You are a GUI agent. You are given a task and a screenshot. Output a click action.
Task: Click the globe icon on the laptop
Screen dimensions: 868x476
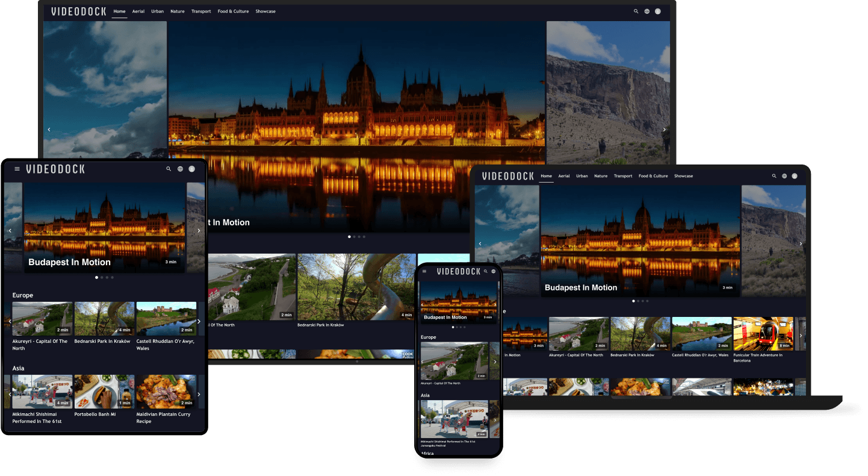pos(784,176)
